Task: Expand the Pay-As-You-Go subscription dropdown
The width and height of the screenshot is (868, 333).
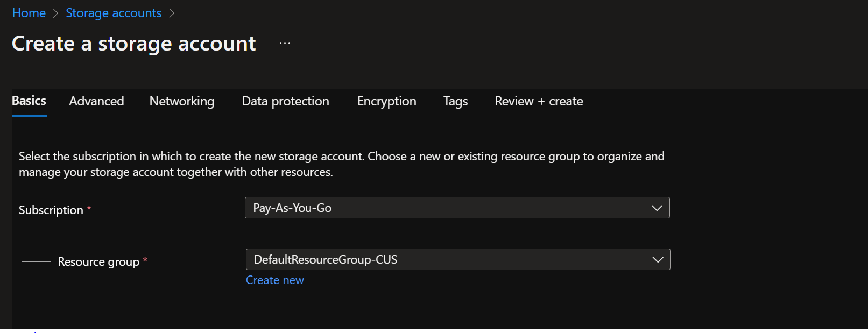Action: pos(447,208)
